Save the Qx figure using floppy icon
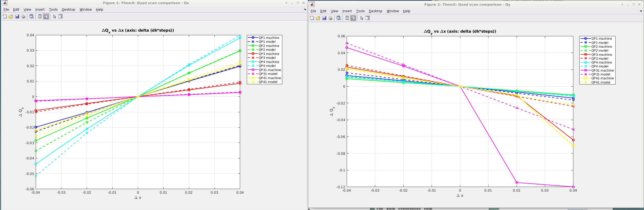This screenshot has width=644, height=210. coord(17,17)
